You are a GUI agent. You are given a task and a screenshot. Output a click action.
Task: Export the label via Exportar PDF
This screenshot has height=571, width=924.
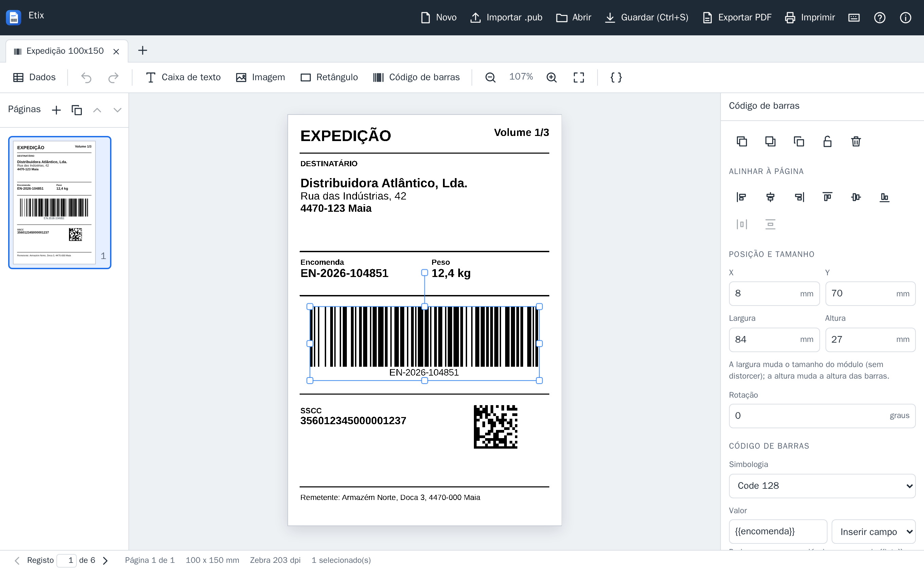point(737,17)
